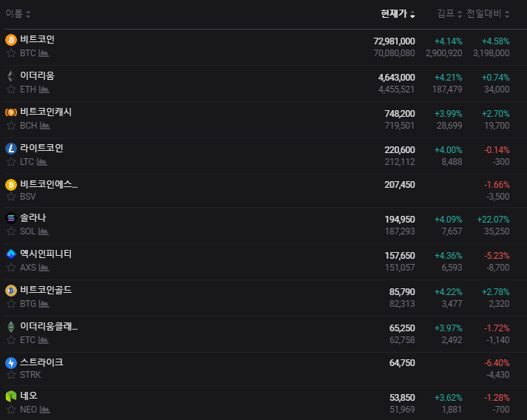527x420 pixels.
Task: Click the NEO premium +3.62%
Action: coord(449,398)
